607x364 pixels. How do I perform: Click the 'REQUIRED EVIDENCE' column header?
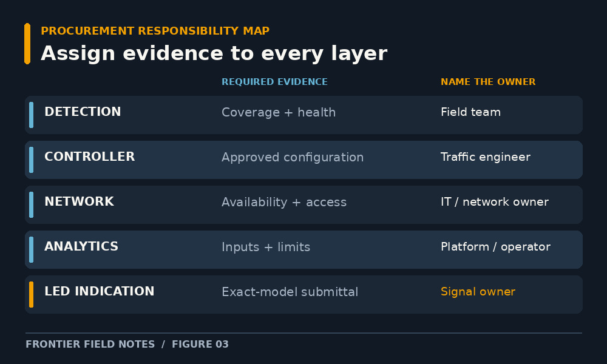point(274,82)
